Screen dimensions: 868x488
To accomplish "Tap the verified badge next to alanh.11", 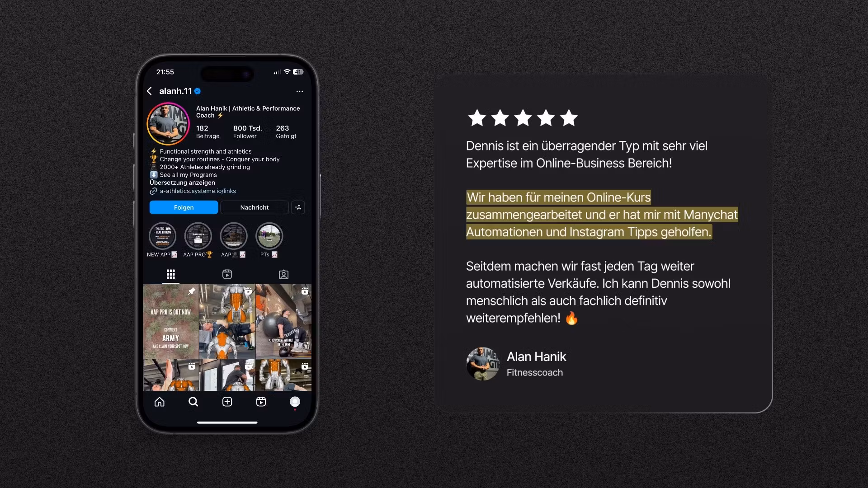I will pos(198,91).
